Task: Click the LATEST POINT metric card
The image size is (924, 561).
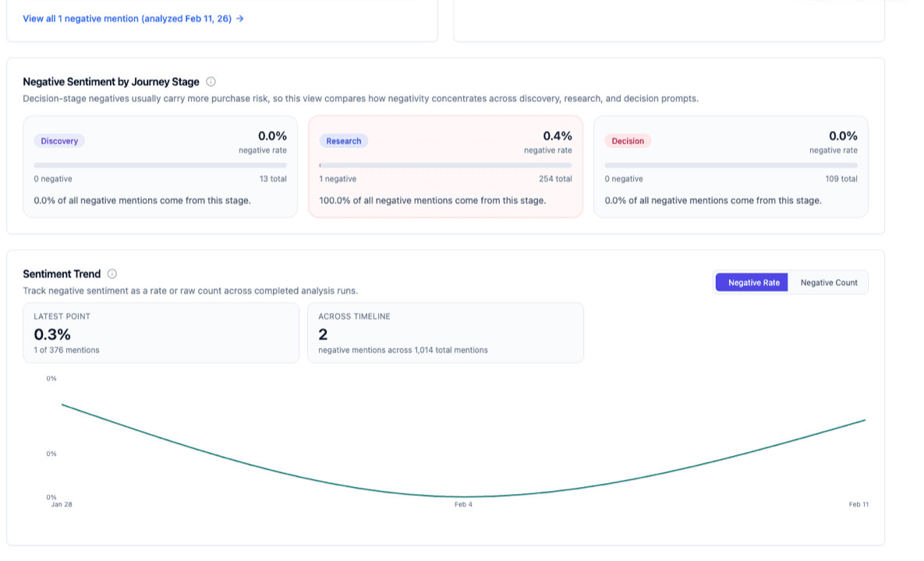Action: 161,333
